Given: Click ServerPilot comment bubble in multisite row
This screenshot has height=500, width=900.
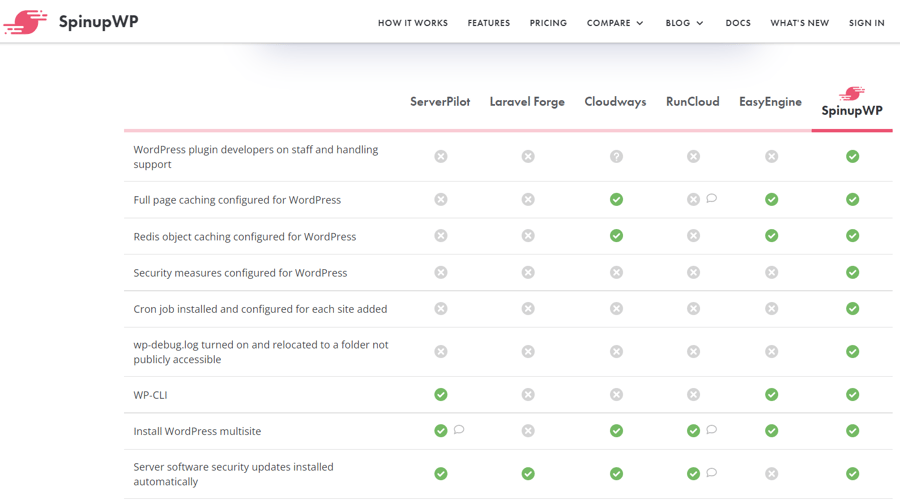Looking at the screenshot, I should click(459, 429).
